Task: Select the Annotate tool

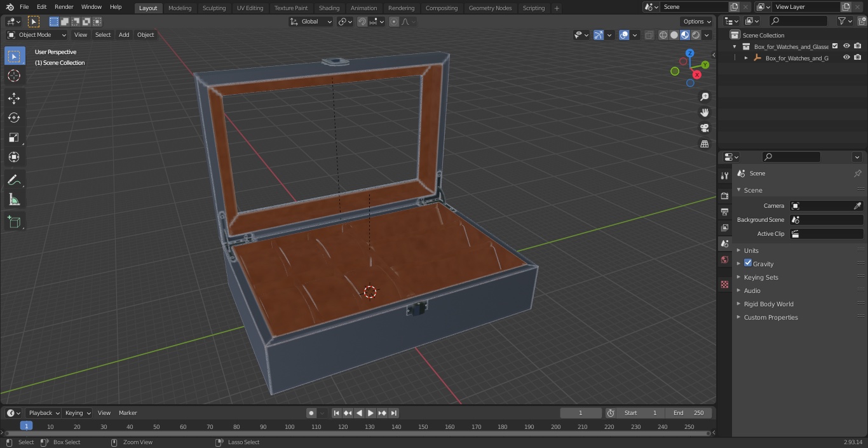Action: point(14,180)
